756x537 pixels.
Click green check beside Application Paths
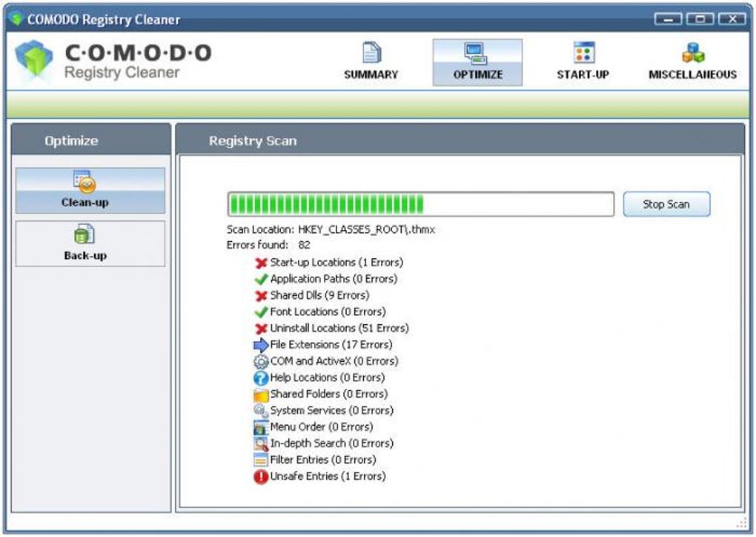click(x=261, y=280)
